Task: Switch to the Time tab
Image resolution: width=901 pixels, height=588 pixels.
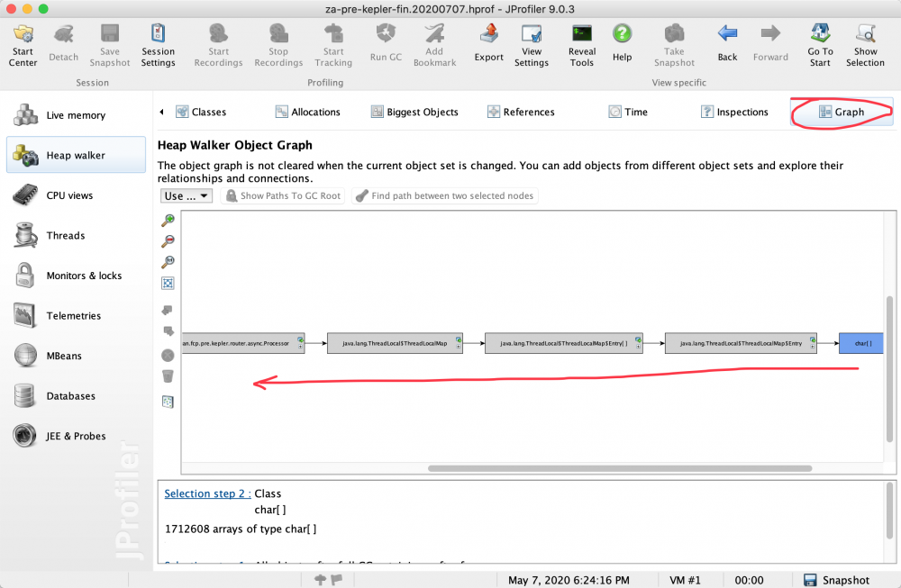Action: [628, 112]
